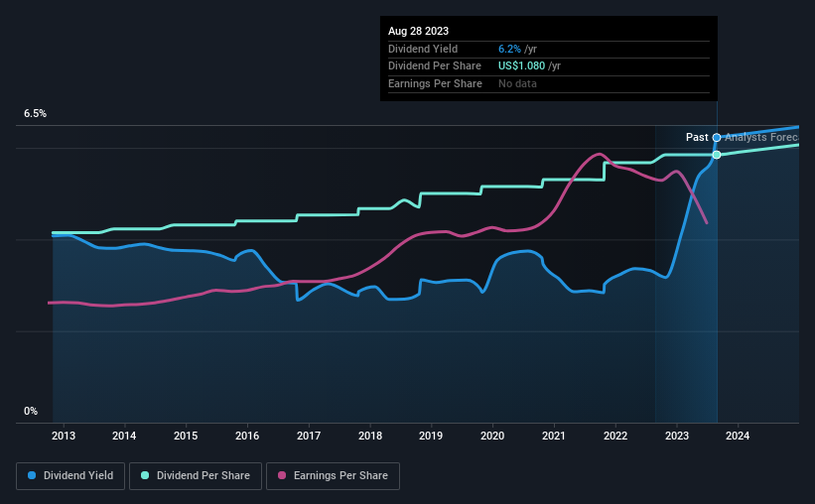Click the 2021 year tick on timeline
This screenshot has height=504, width=815.
pyautogui.click(x=554, y=436)
